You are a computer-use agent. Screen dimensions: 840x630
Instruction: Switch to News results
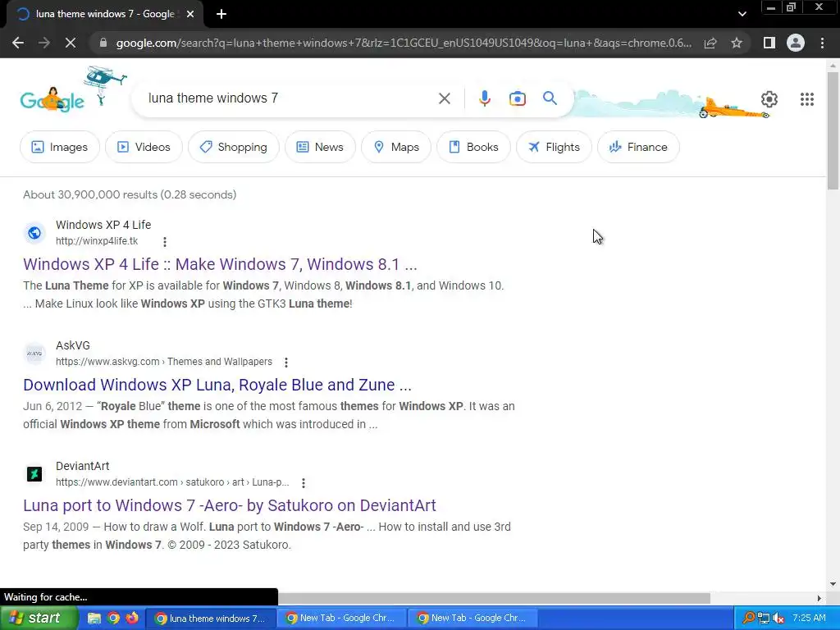pos(320,147)
